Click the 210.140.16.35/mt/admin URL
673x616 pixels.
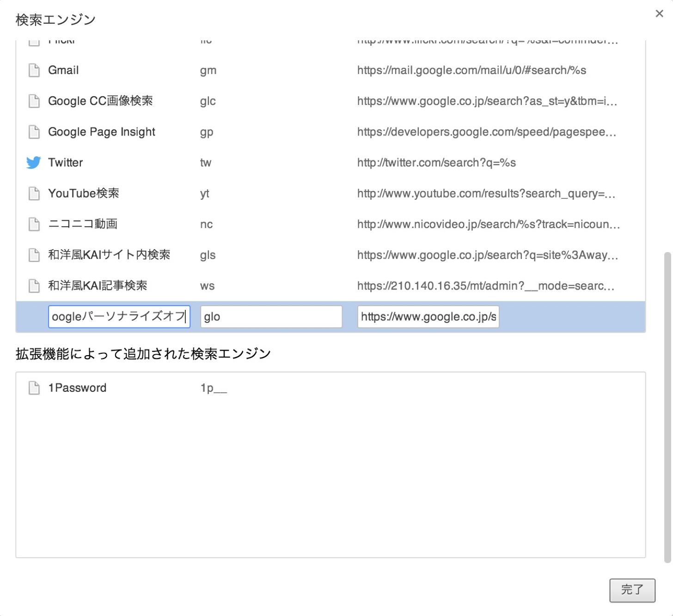pyautogui.click(x=486, y=286)
